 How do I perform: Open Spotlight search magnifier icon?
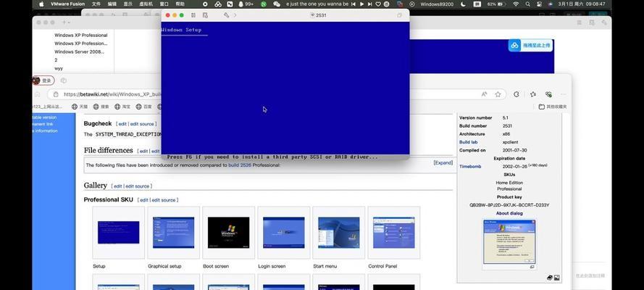(528, 4)
